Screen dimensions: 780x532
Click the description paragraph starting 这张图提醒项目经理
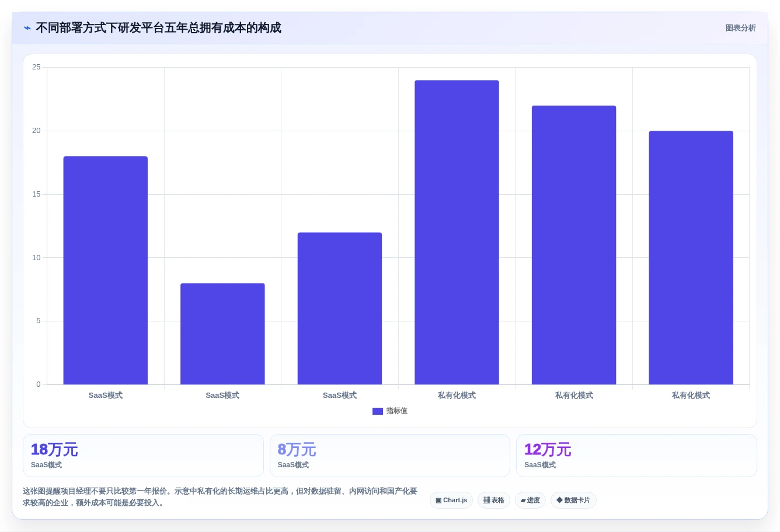(220, 497)
